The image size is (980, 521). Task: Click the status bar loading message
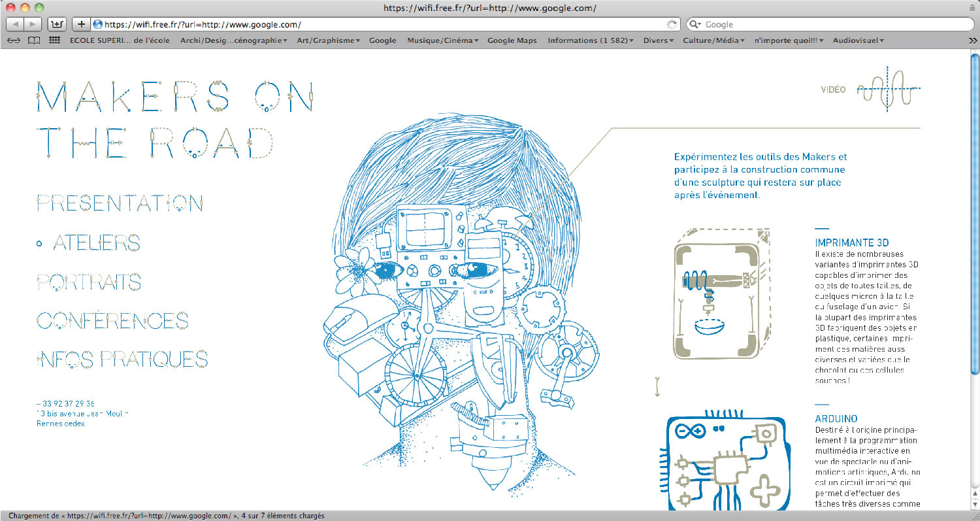point(167,516)
